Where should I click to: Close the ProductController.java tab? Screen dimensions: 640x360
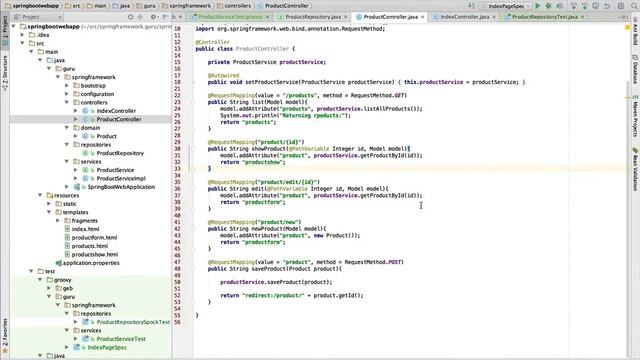(x=422, y=17)
